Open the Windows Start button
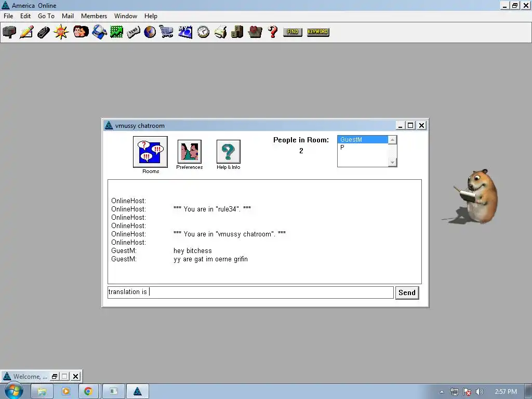Screen dimensions: 532x399 [x=14, y=391]
